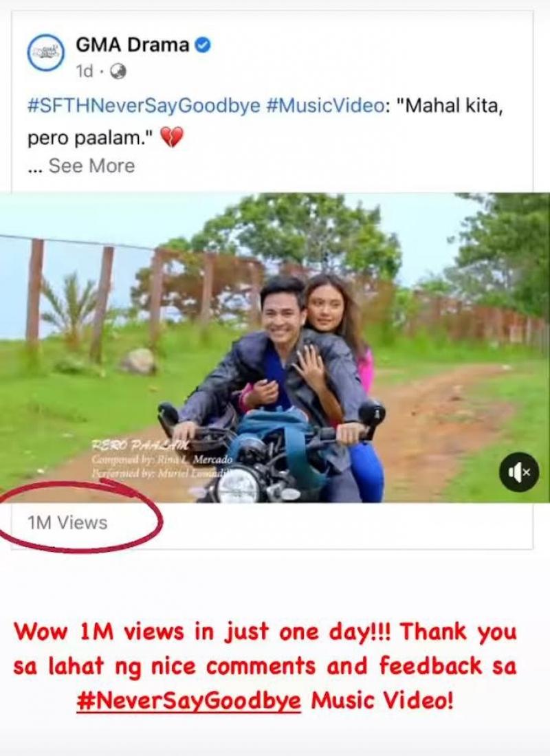Click the motorcycle headlight in the video
Image resolution: width=550 pixels, height=756 pixels.
coord(237,485)
